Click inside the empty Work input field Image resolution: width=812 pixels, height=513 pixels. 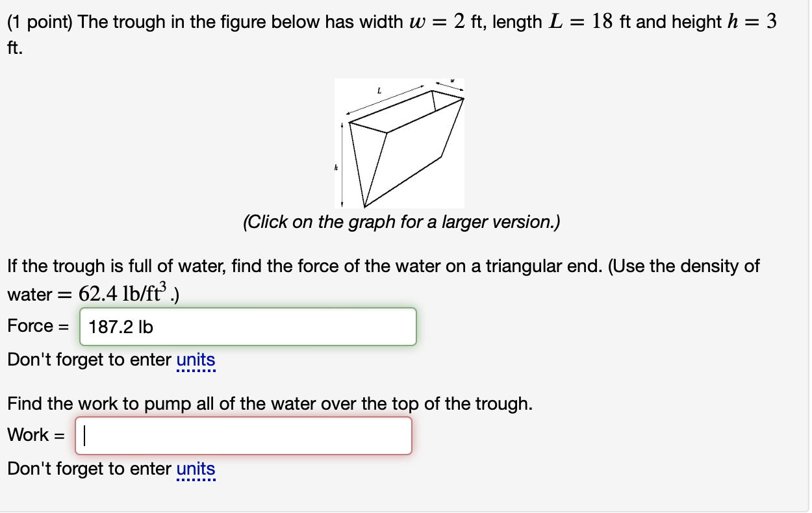244,435
